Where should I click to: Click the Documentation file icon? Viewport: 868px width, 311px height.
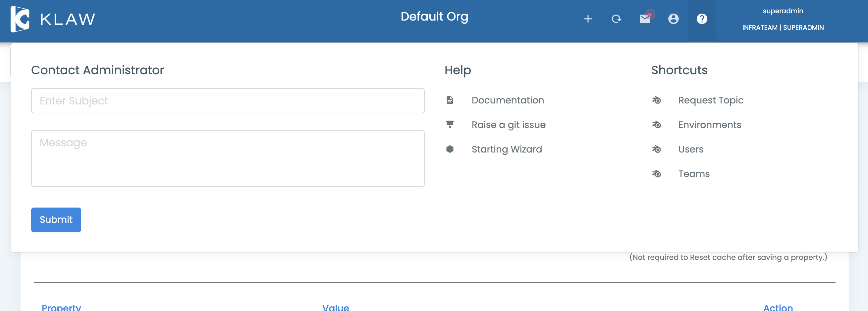pos(450,100)
